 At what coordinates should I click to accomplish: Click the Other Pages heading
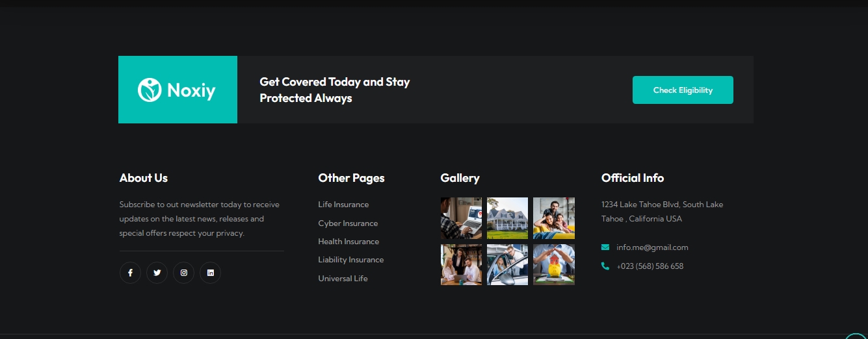(351, 178)
